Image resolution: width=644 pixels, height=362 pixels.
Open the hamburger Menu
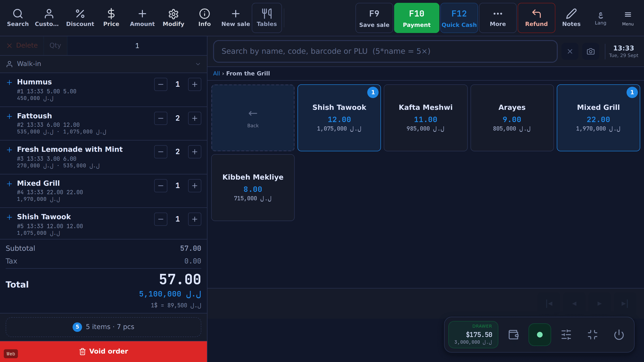coord(627,18)
